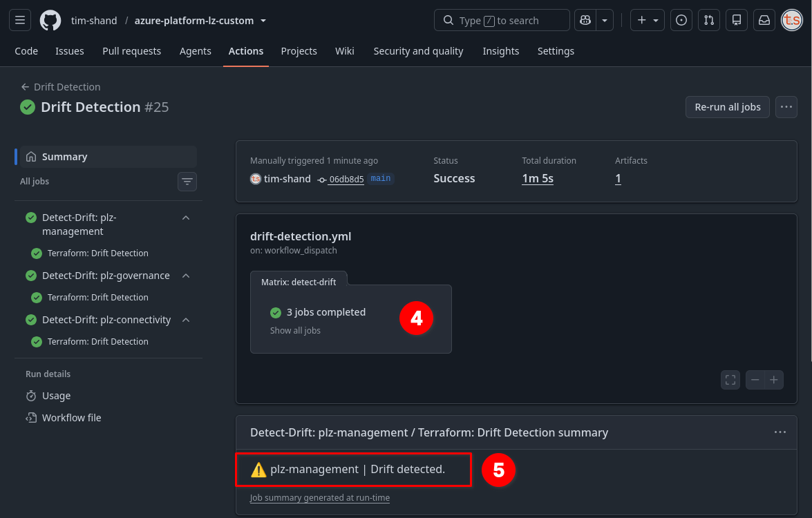This screenshot has height=518, width=812.
Task: Click the search input field
Action: [501, 20]
